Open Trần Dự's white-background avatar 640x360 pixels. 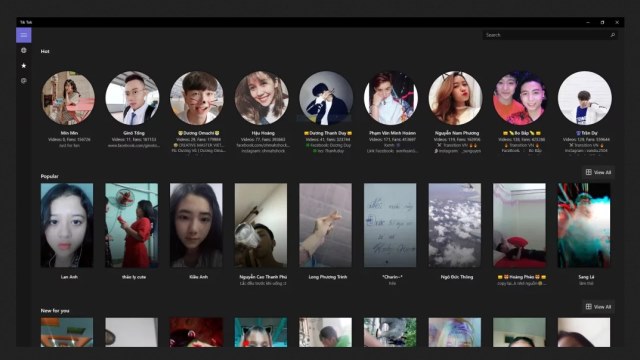point(584,98)
